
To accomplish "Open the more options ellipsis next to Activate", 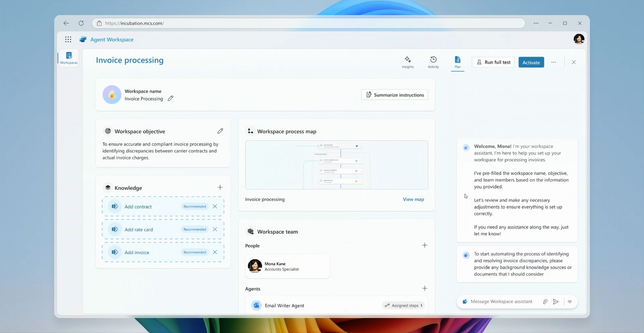I will (x=553, y=62).
